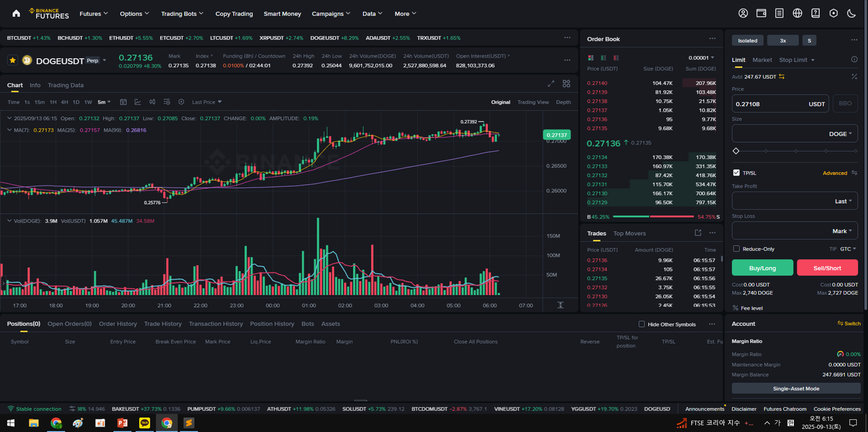Open the Position History tab
This screenshot has height=432, width=868.
click(272, 324)
